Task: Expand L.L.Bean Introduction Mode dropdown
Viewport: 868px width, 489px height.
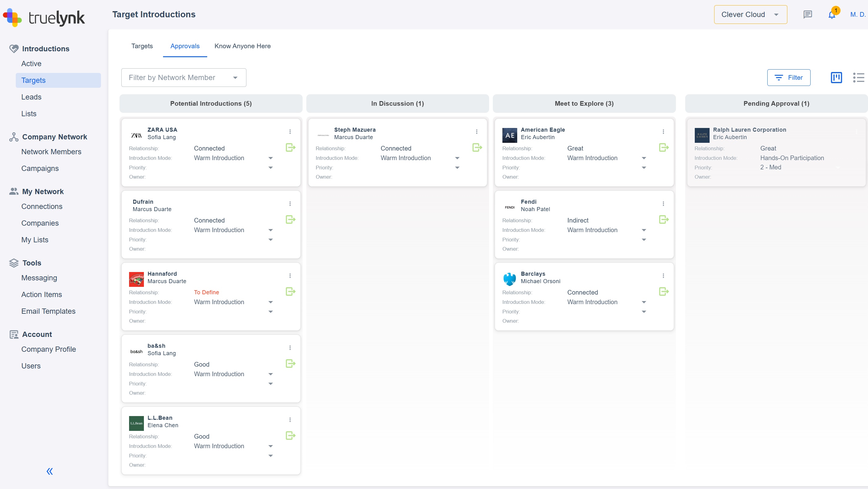Action: (270, 446)
